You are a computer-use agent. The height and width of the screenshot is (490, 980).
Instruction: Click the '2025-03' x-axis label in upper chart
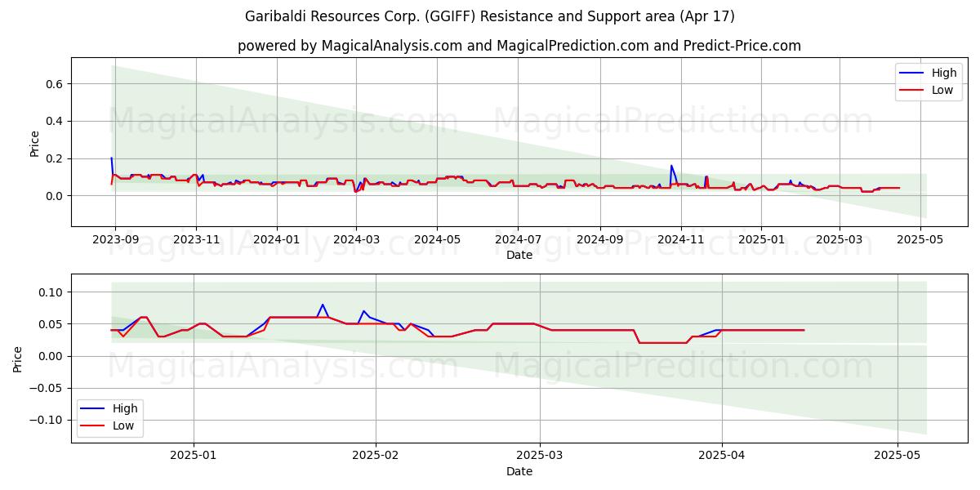coord(839,240)
